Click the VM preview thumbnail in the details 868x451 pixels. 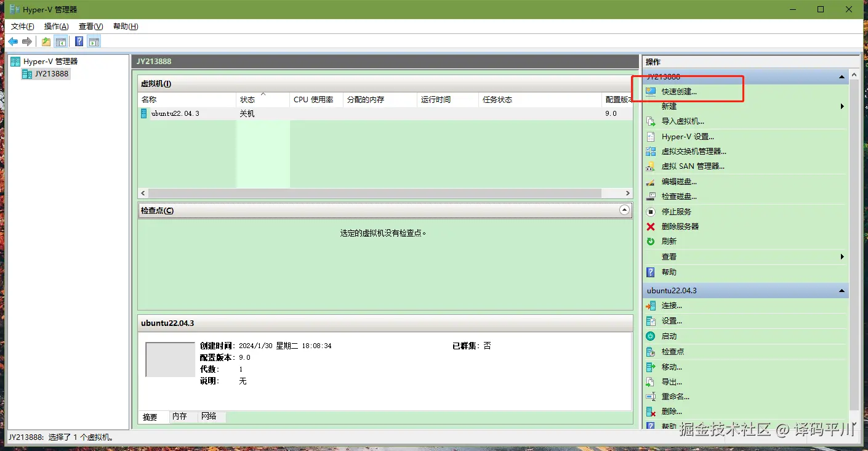170,359
